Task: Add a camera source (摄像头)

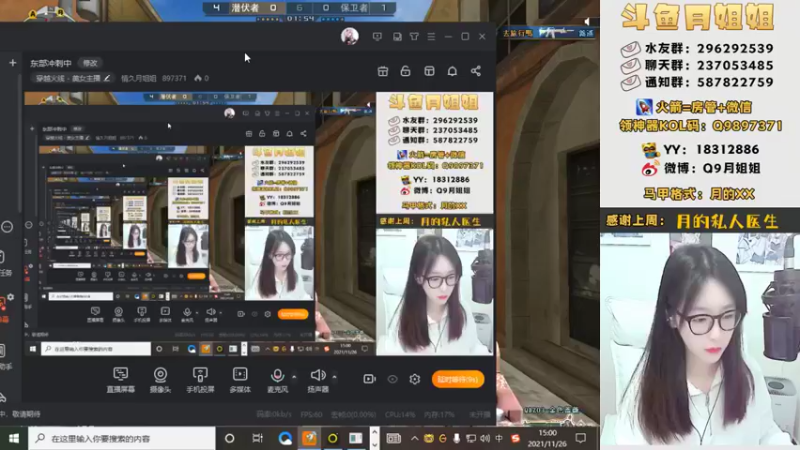Action: click(160, 380)
